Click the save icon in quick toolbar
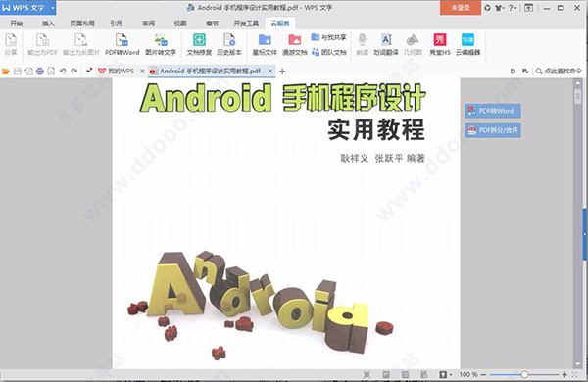This screenshot has width=588, height=382. (18, 71)
